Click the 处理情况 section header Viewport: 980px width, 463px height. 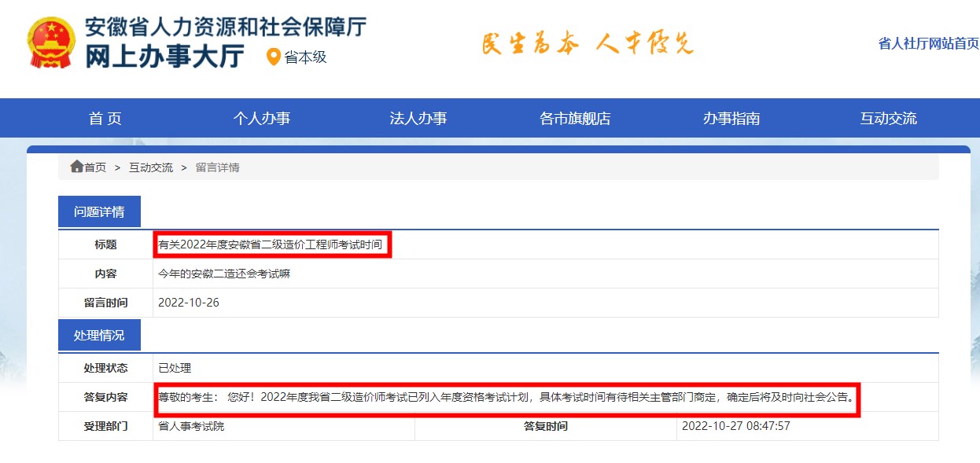coord(100,334)
